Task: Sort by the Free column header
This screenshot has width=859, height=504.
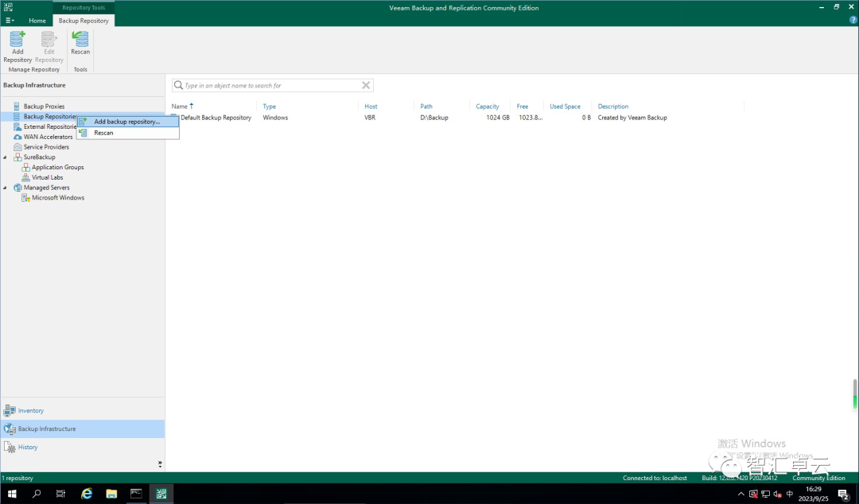Action: tap(523, 107)
